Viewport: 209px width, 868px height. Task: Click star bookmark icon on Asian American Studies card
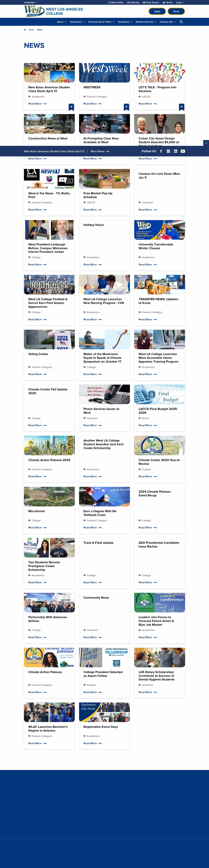(x=71, y=107)
